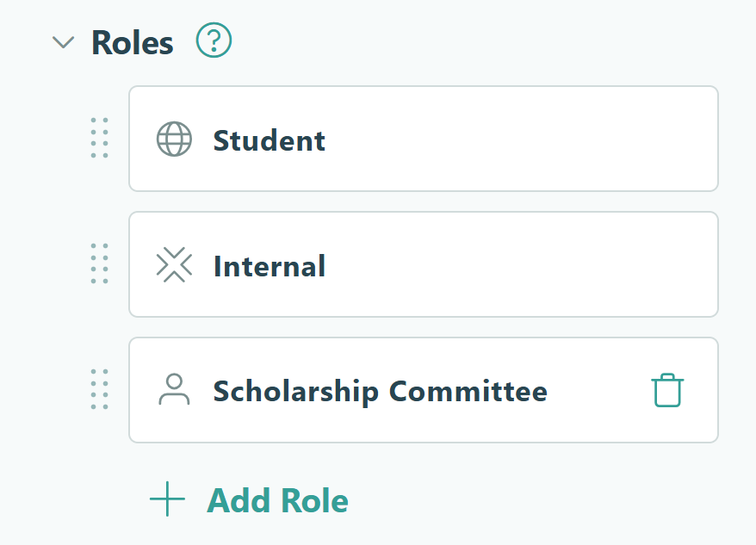This screenshot has width=756, height=545.
Task: Click the globe icon beside Student
Action: 174,139
